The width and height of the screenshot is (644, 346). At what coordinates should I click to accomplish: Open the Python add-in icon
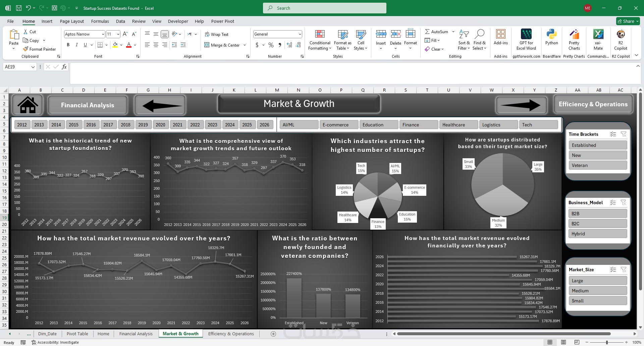(x=551, y=34)
